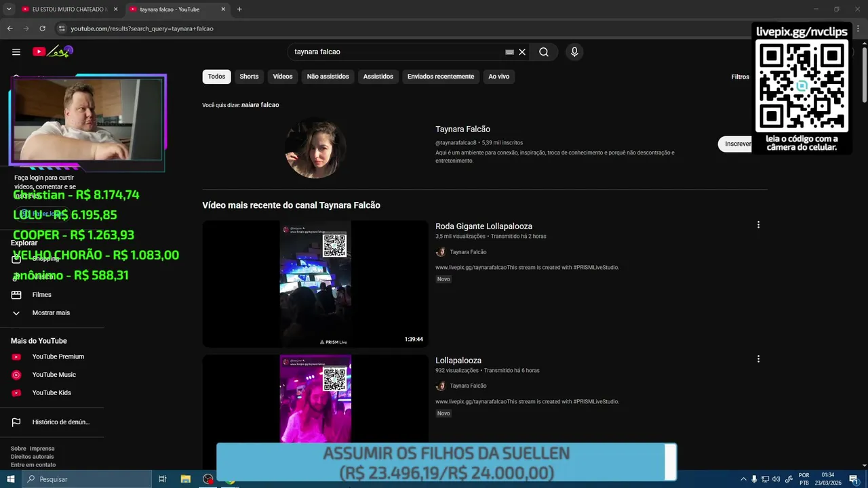868x488 pixels.
Task: Open Task View on the taskbar
Action: point(163,479)
